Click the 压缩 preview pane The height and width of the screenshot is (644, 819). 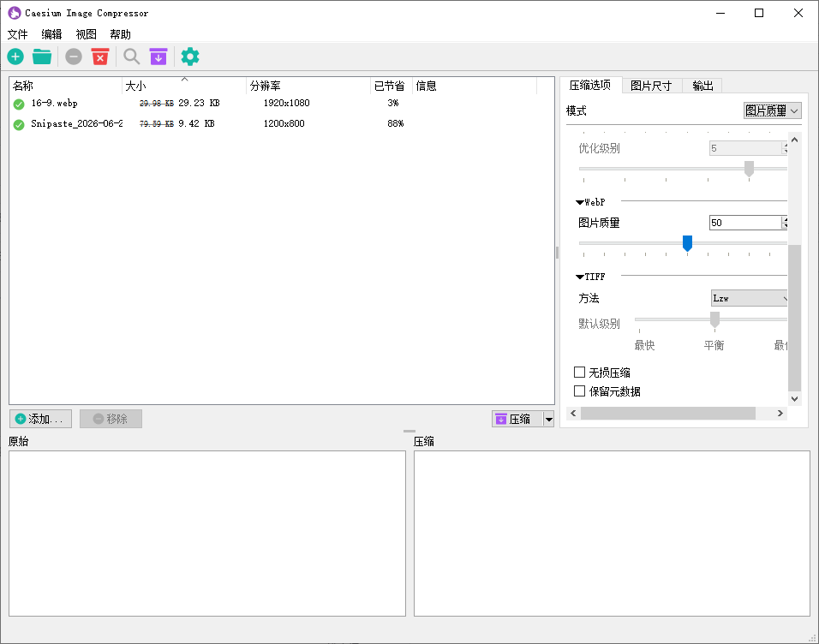(x=612, y=534)
